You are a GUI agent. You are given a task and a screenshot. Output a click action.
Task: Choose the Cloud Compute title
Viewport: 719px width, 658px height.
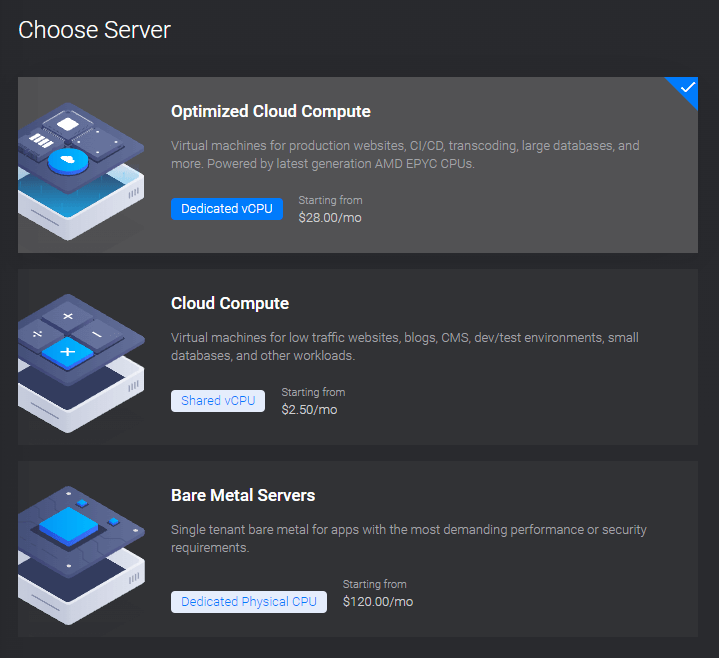(x=230, y=303)
